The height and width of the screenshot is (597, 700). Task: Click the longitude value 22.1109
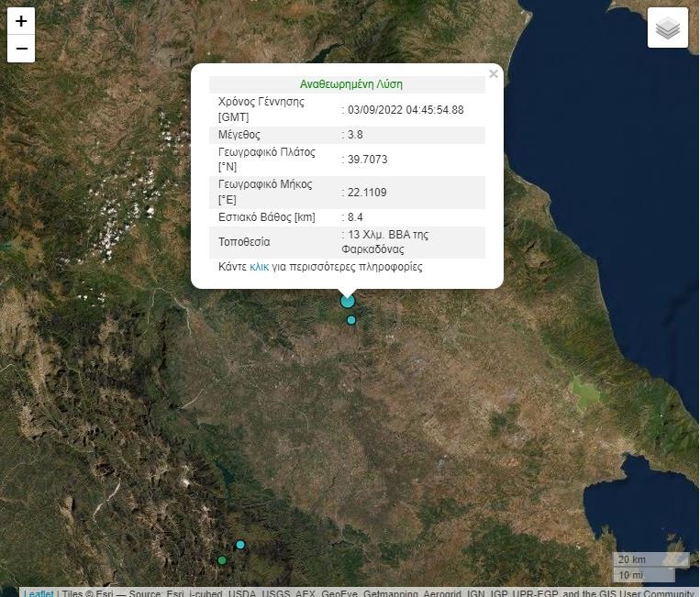coord(366,192)
